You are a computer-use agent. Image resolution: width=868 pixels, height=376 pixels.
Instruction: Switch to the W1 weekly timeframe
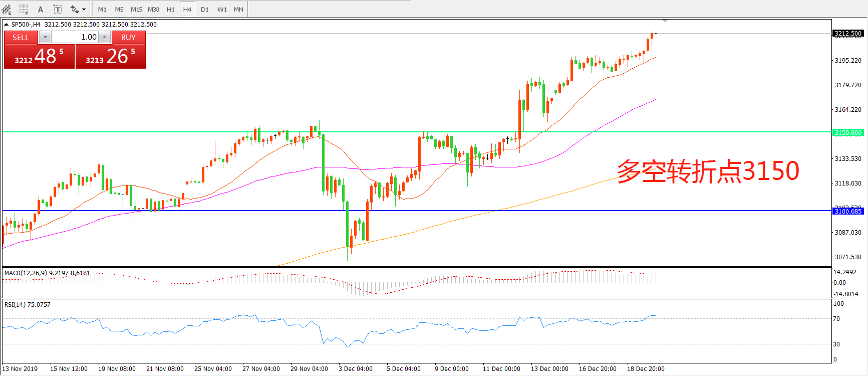tap(222, 9)
